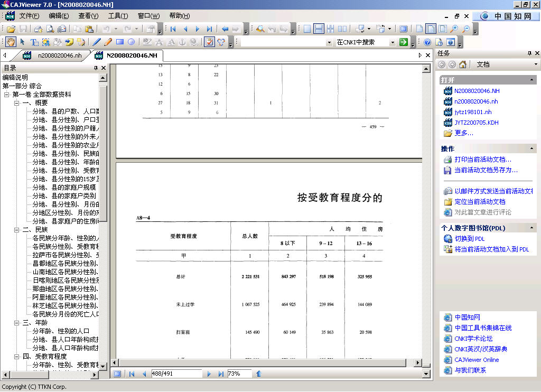Open the 工具(T) menu
Image resolution: width=541 pixels, height=392 pixels.
[x=119, y=15]
